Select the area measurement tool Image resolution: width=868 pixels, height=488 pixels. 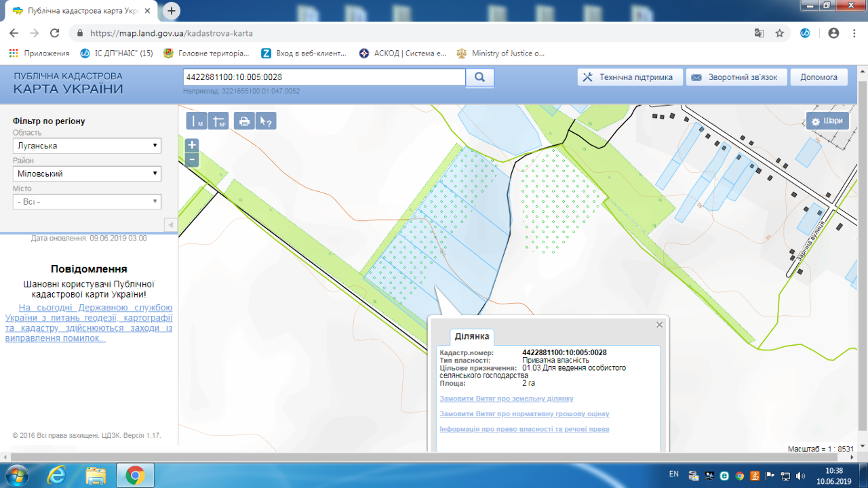pos(218,121)
